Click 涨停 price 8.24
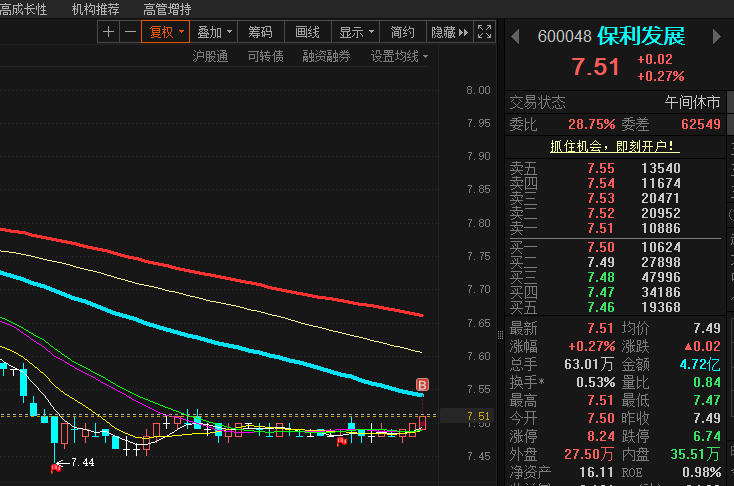 pyautogui.click(x=601, y=436)
